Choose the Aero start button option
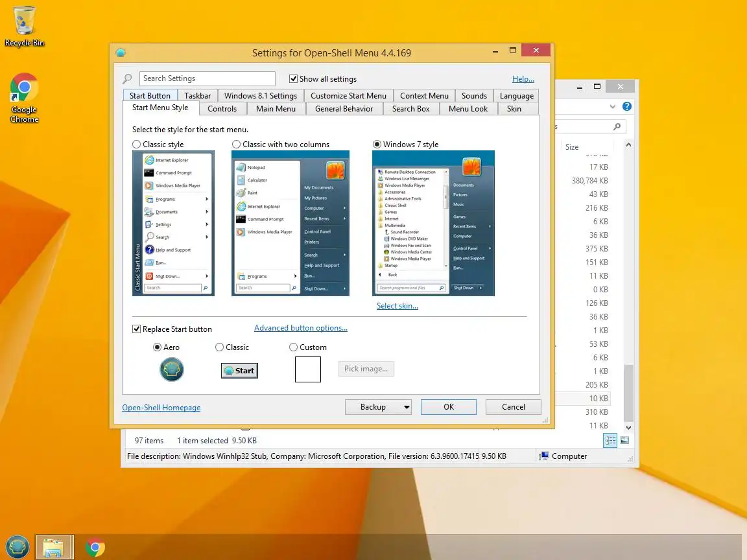The height and width of the screenshot is (560, 747). point(157,347)
